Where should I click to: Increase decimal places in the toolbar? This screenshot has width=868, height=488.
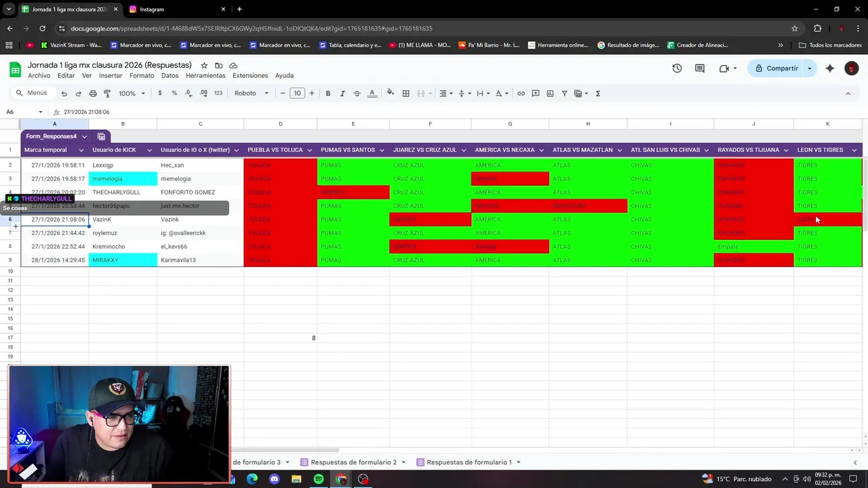[x=203, y=94]
